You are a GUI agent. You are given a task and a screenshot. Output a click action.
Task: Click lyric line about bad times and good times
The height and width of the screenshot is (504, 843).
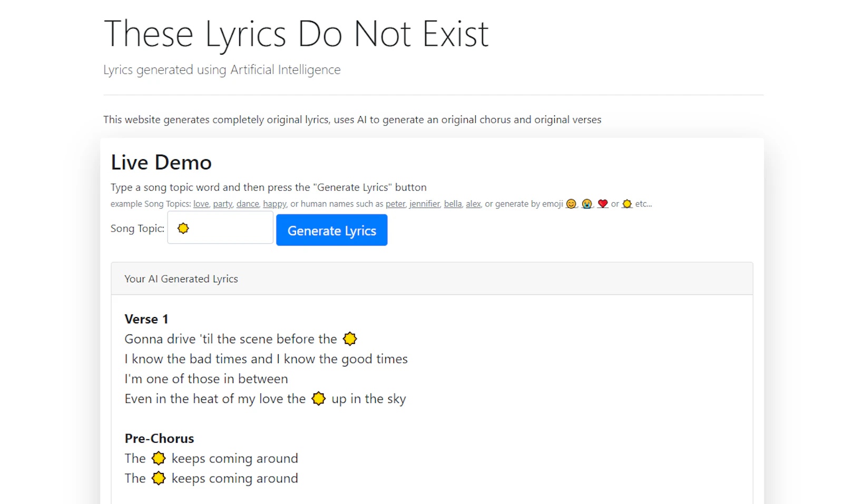(x=266, y=359)
